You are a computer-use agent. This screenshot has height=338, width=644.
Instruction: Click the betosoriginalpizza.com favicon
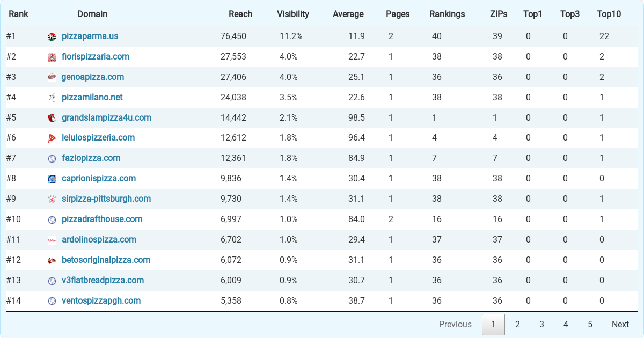[52, 260]
